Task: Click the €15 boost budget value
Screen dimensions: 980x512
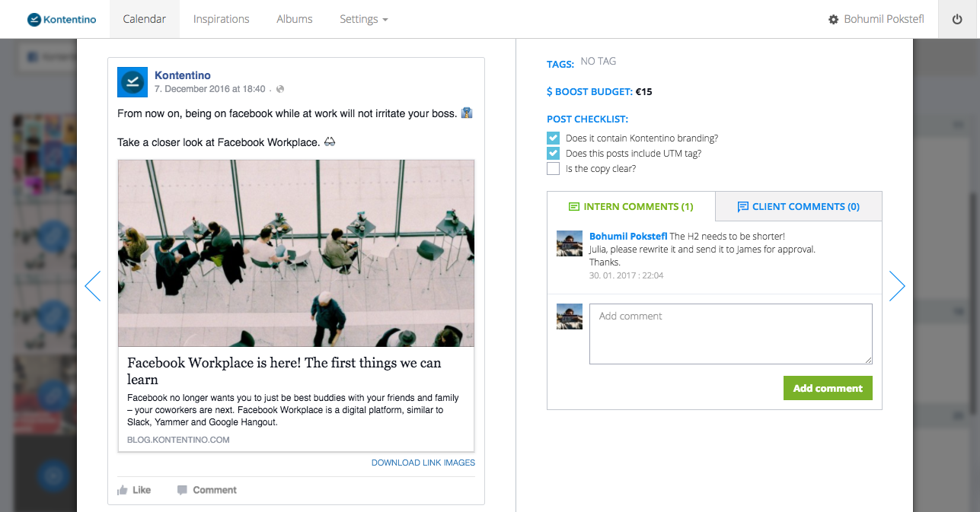Action: 643,92
